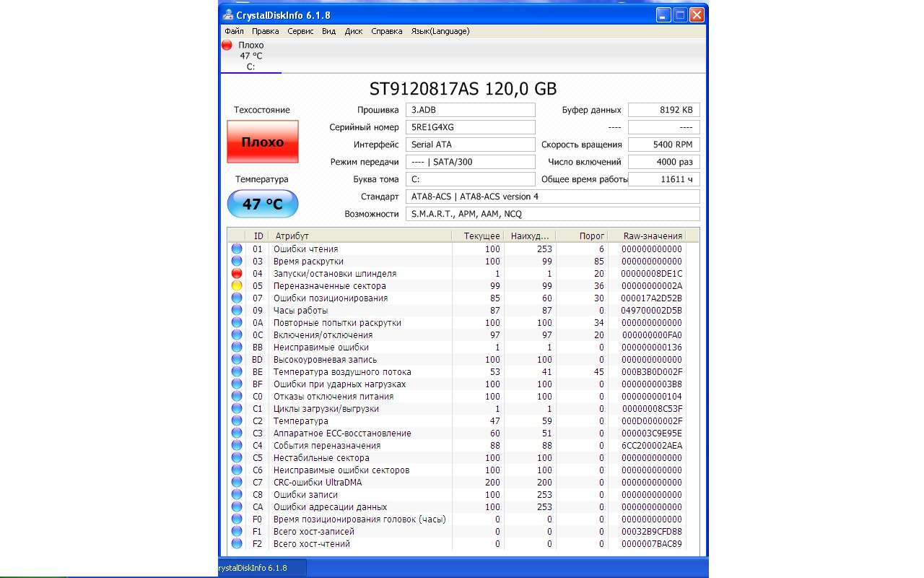Click yellow status dot for reallocated sectors row
The image size is (924, 578).
pos(237,286)
